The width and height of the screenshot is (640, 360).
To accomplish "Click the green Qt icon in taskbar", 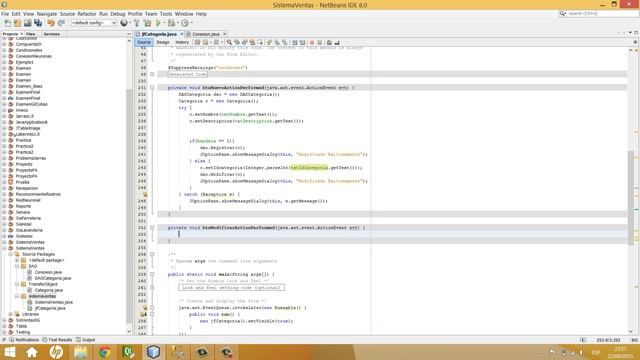I will pos(129,352).
